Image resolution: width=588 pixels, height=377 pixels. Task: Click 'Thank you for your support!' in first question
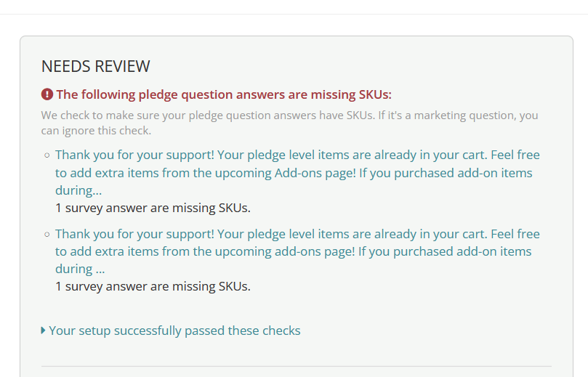pyautogui.click(x=134, y=155)
